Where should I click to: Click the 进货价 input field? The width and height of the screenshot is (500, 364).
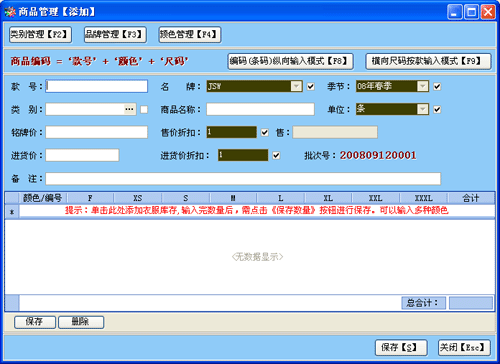coord(82,155)
